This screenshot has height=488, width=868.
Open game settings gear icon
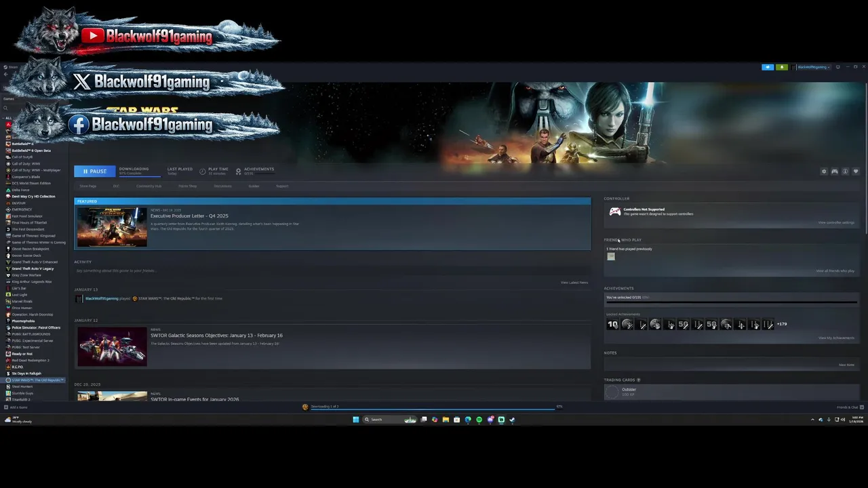tap(824, 171)
